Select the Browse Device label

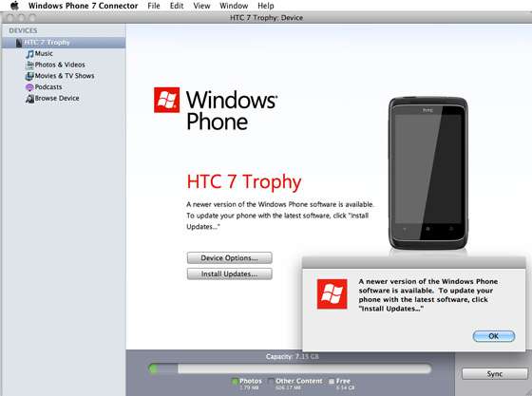click(57, 98)
